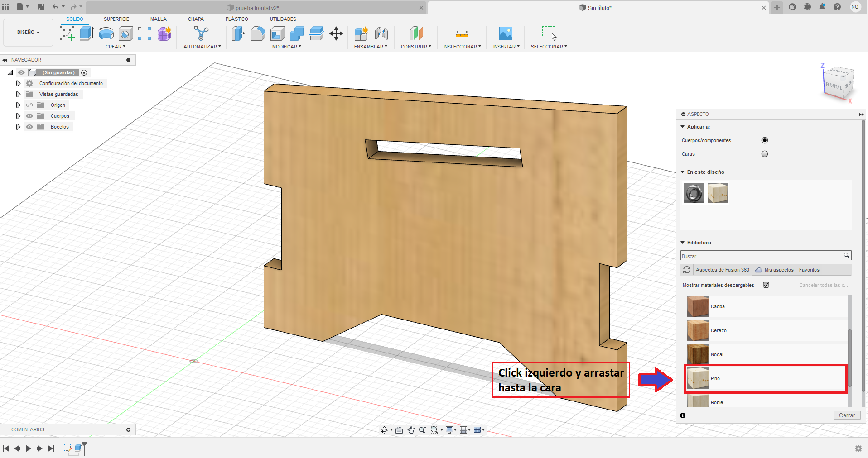Toggle Mostrar materiales descargables checkbox

[x=766, y=285]
